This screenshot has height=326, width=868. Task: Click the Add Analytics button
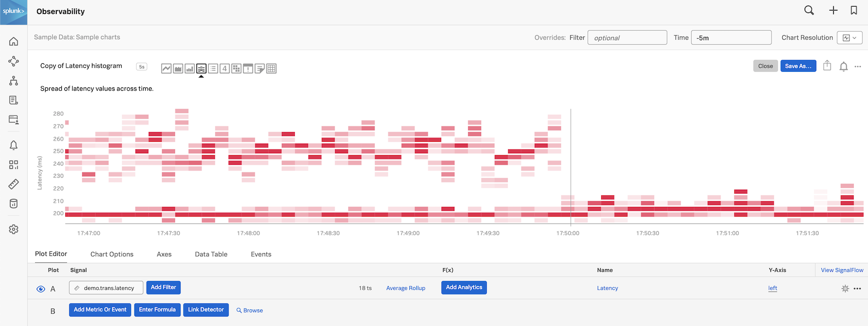click(x=464, y=287)
